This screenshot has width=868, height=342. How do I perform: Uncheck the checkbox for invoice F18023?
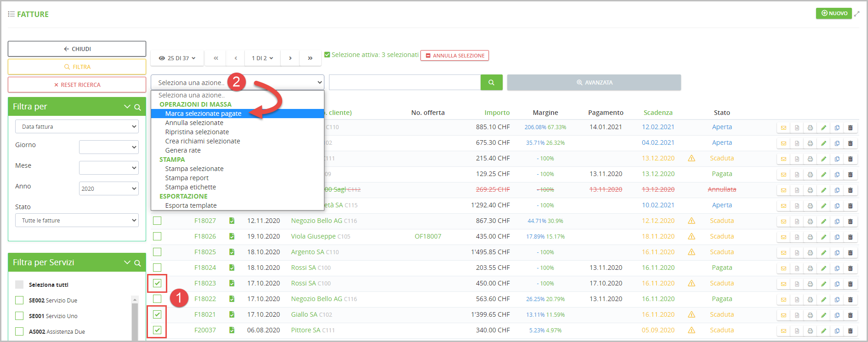coord(157,283)
